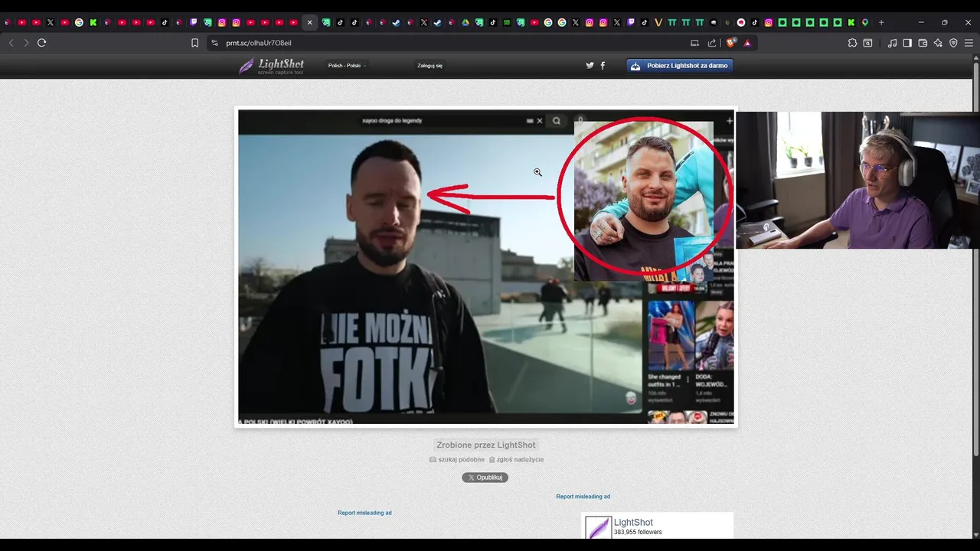This screenshot has height=551, width=980.
Task: Click Report misleading ad link on lower left
Action: (364, 513)
